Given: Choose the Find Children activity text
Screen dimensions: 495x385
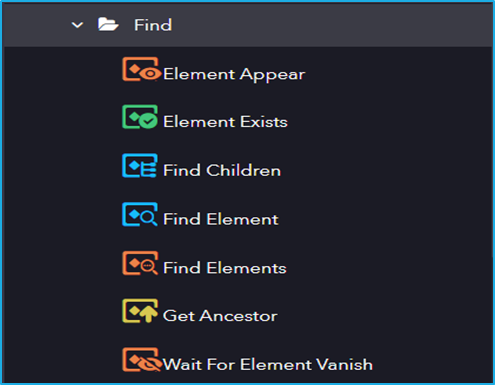Looking at the screenshot, I should (x=222, y=170).
